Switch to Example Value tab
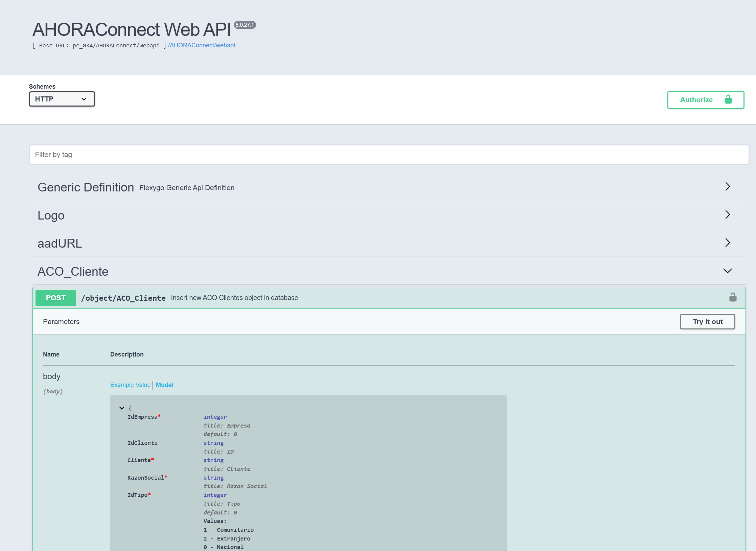Screen dimensions: 756x551 [x=130, y=385]
